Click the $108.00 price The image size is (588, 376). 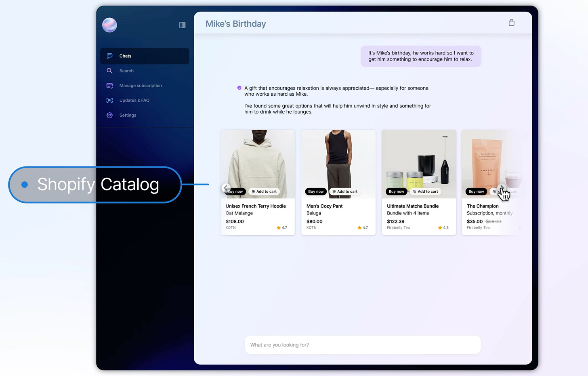click(x=235, y=221)
